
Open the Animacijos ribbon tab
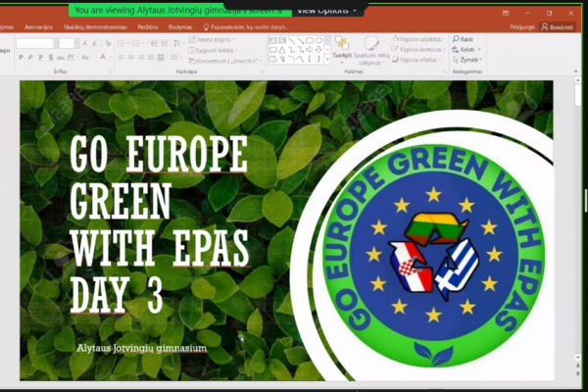coord(38,27)
